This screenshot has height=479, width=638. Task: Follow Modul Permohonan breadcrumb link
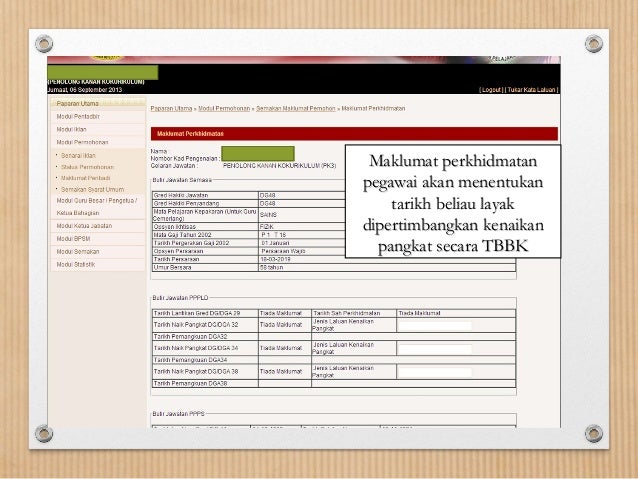click(x=224, y=109)
